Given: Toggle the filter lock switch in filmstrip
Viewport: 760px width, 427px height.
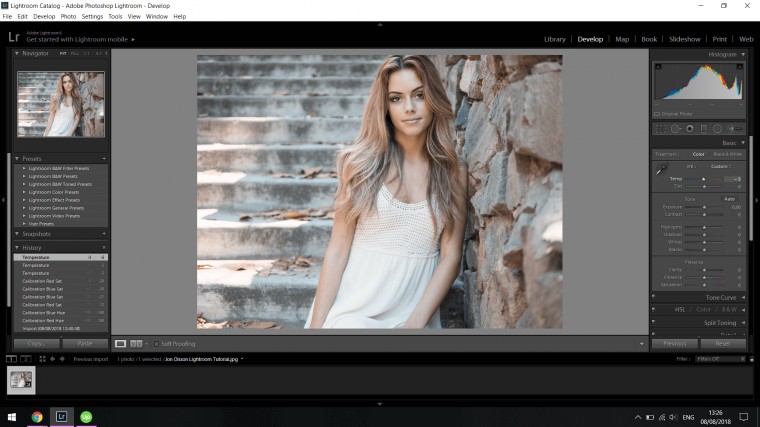Looking at the screenshot, I should pyautogui.click(x=752, y=359).
